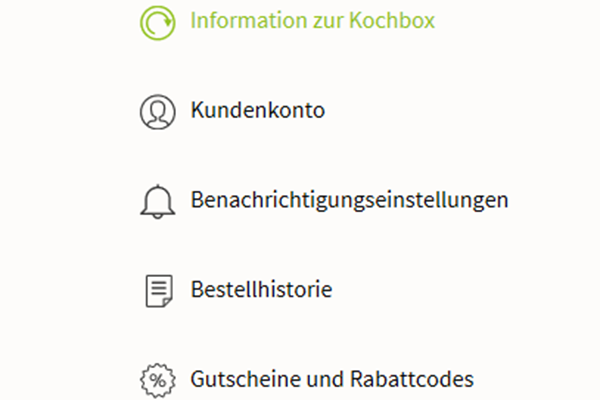Select the user avatar circle symbol
Image resolution: width=600 pixels, height=400 pixels.
[x=158, y=112]
